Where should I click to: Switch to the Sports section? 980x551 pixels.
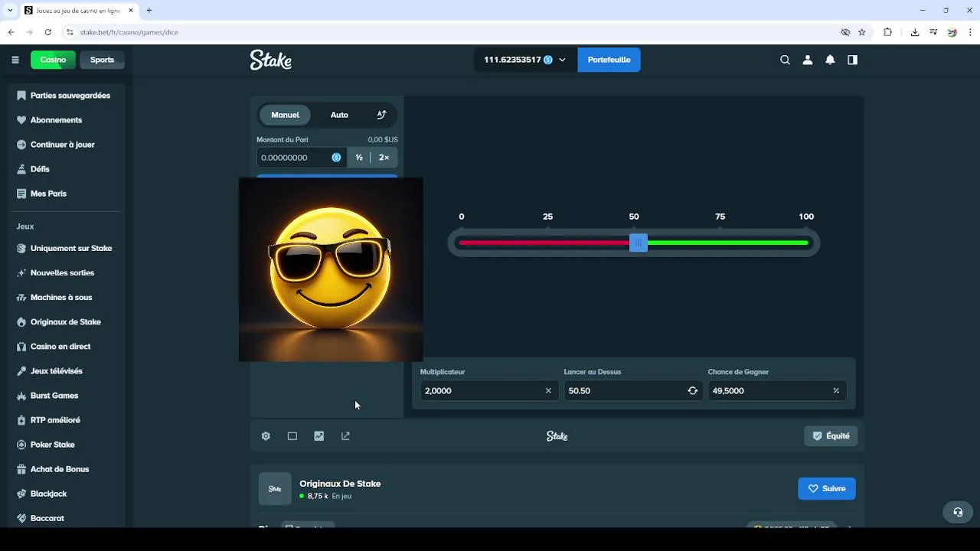pos(102,60)
